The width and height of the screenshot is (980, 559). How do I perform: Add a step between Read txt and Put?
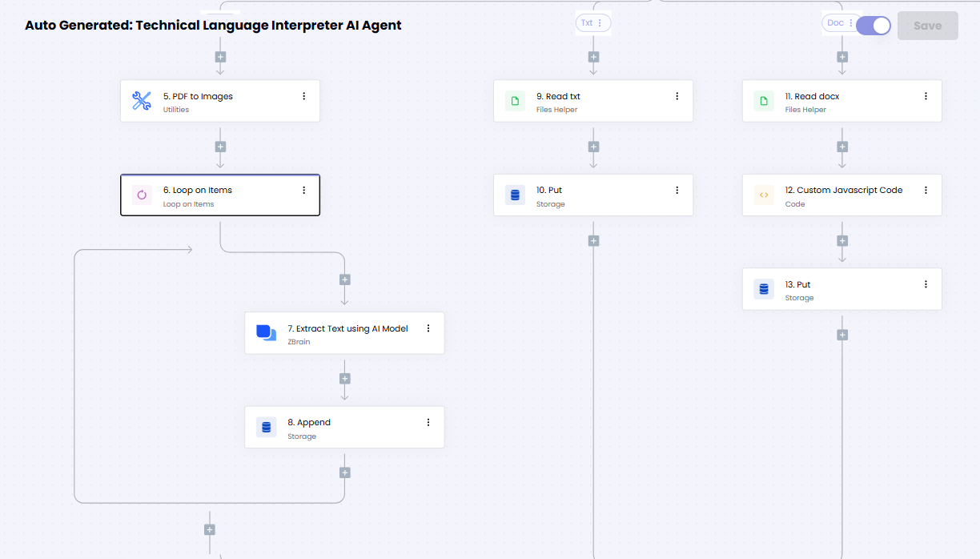click(593, 147)
